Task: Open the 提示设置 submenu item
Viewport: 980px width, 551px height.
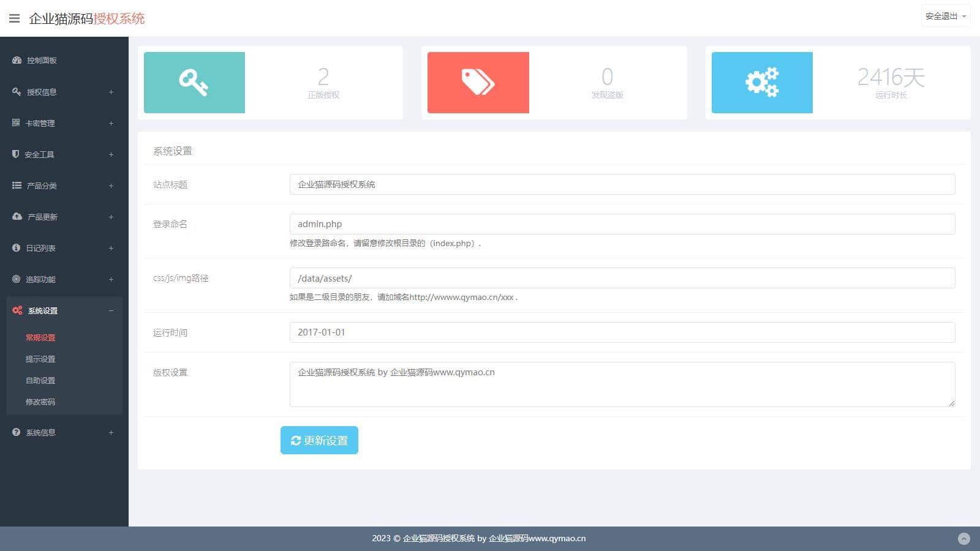Action: tap(40, 359)
